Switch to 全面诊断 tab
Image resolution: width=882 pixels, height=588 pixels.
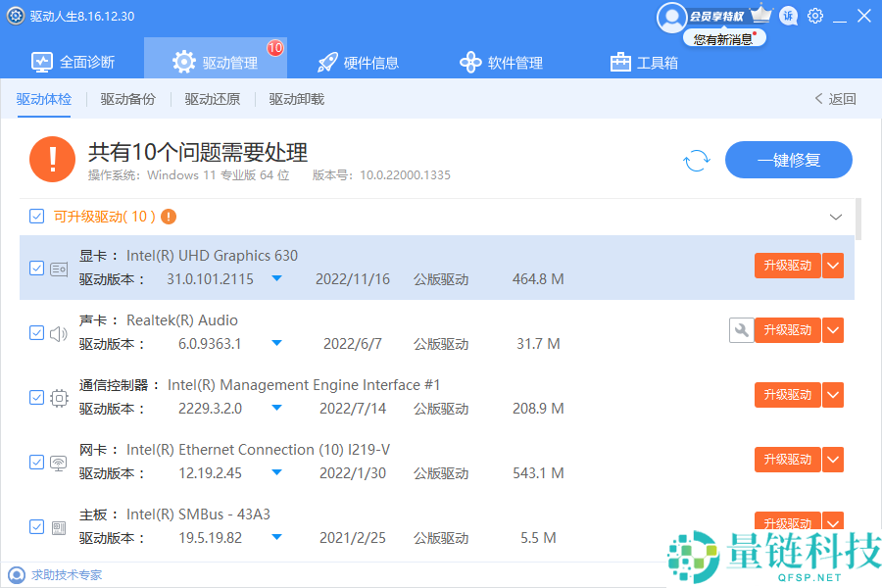73,62
